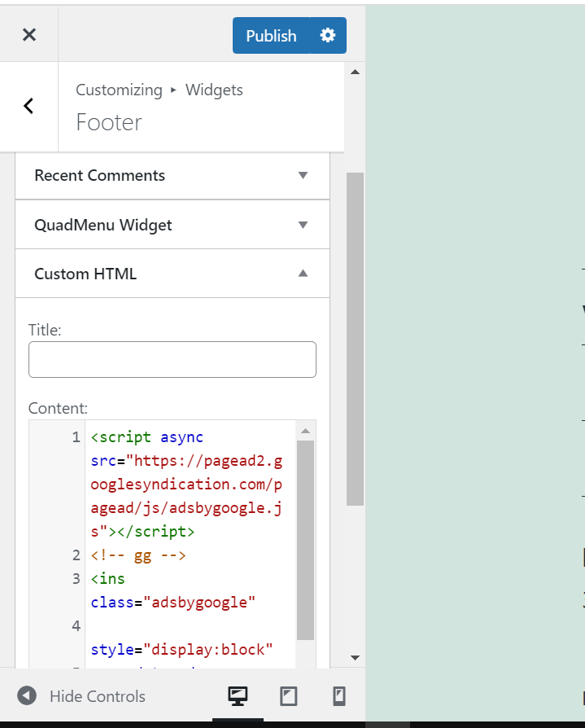Image resolution: width=585 pixels, height=728 pixels.
Task: Click line number 2 in gutter
Action: [x=76, y=555]
